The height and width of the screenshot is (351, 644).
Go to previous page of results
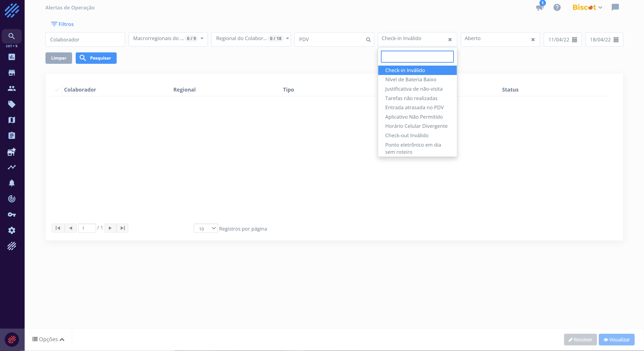[71, 228]
